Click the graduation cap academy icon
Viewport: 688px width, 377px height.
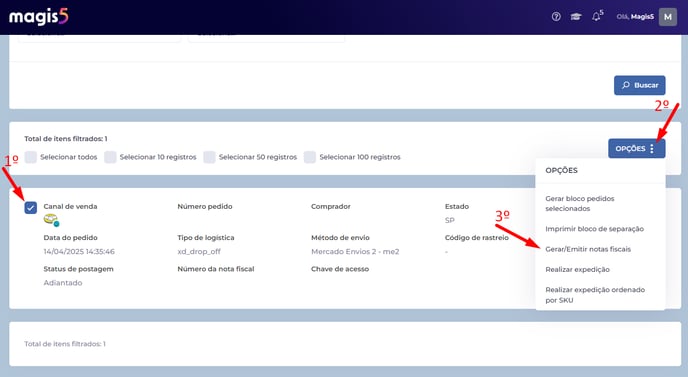576,17
